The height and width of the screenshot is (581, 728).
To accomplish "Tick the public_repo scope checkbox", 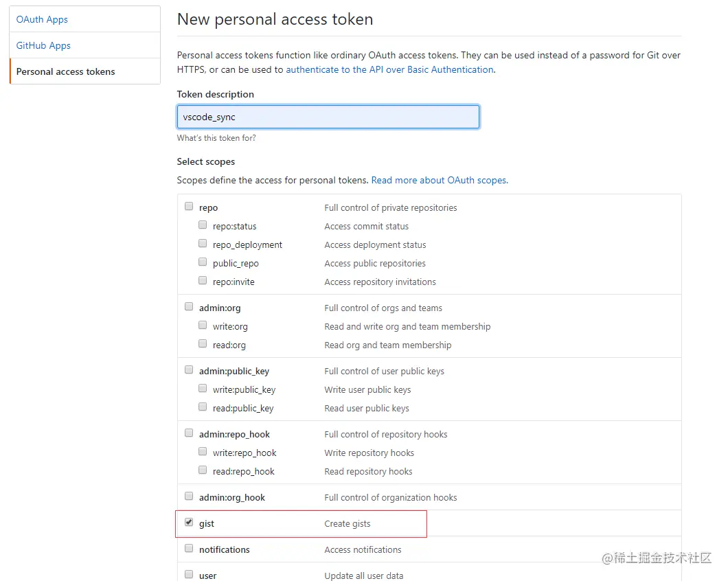I will 203,262.
